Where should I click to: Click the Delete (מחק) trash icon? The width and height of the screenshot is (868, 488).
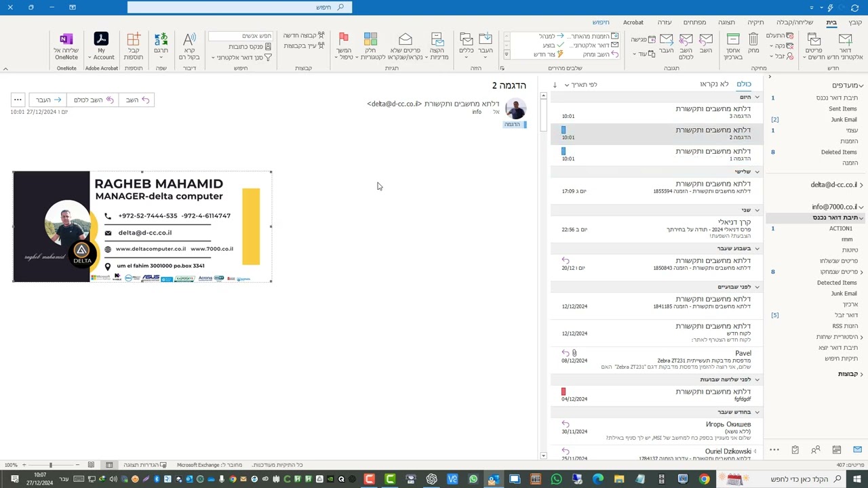coord(753,39)
